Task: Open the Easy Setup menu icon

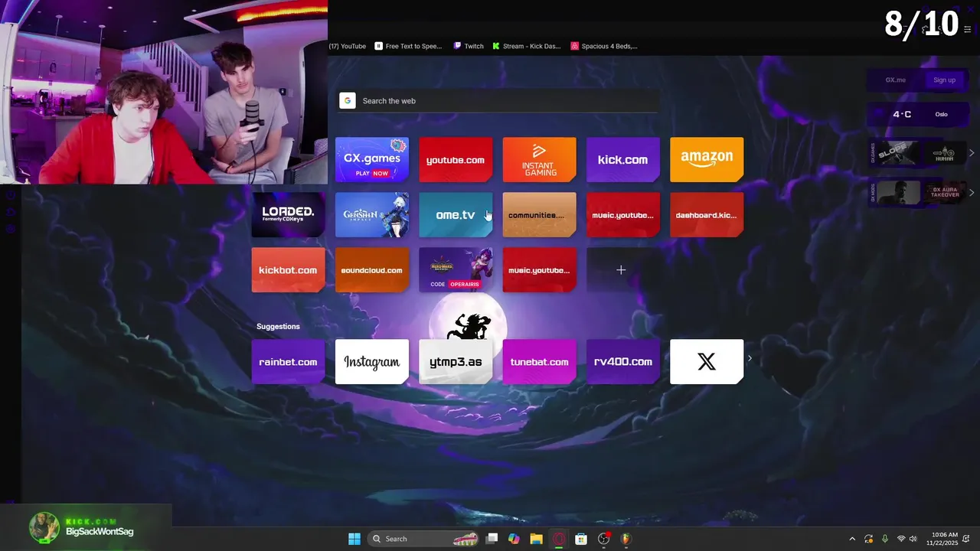Action: click(x=968, y=30)
